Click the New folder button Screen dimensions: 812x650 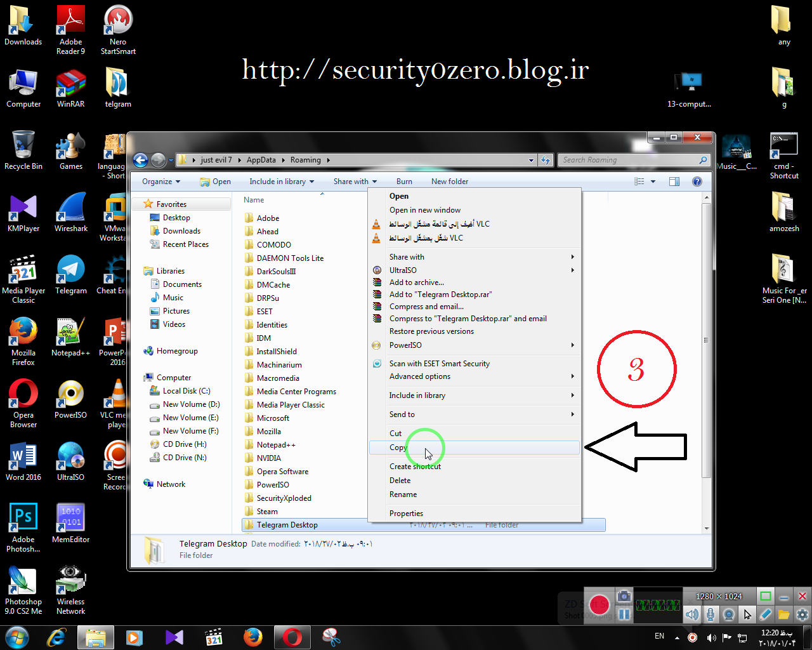[x=450, y=182]
